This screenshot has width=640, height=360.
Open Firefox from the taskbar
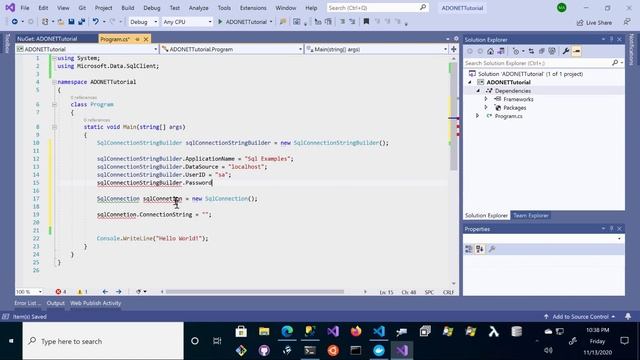(356, 331)
